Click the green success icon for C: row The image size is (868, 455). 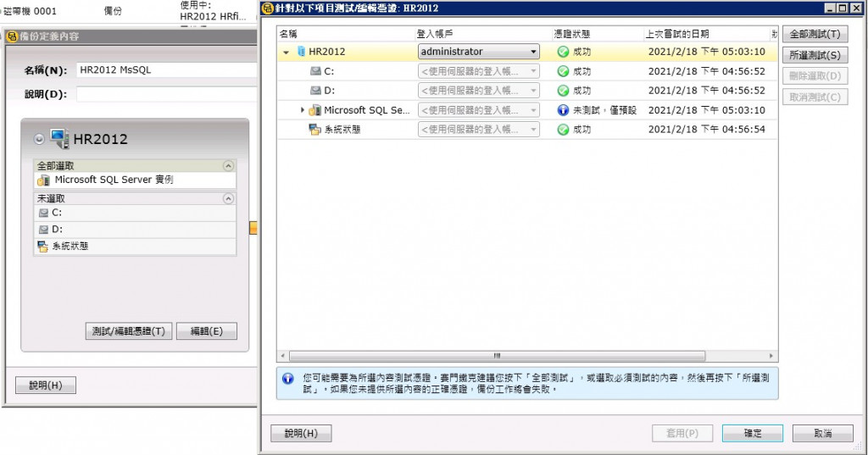[563, 71]
